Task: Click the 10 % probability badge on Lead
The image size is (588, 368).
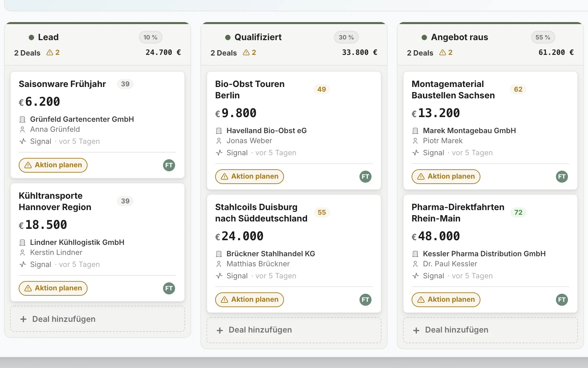Action: click(x=151, y=37)
